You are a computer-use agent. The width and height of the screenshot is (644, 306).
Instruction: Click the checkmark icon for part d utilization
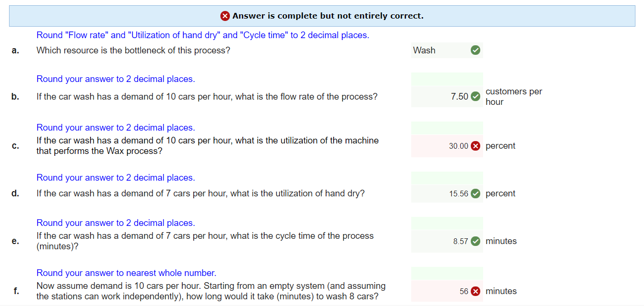pos(475,194)
